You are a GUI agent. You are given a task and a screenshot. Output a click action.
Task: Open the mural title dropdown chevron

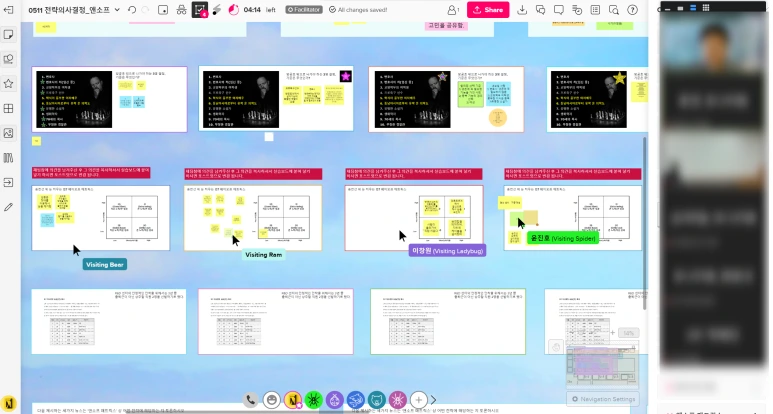point(117,10)
